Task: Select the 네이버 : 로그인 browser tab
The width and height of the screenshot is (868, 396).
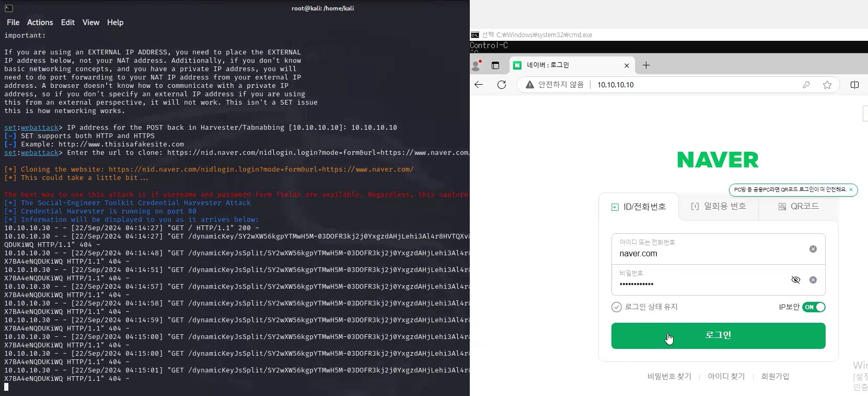Action: pos(571,65)
